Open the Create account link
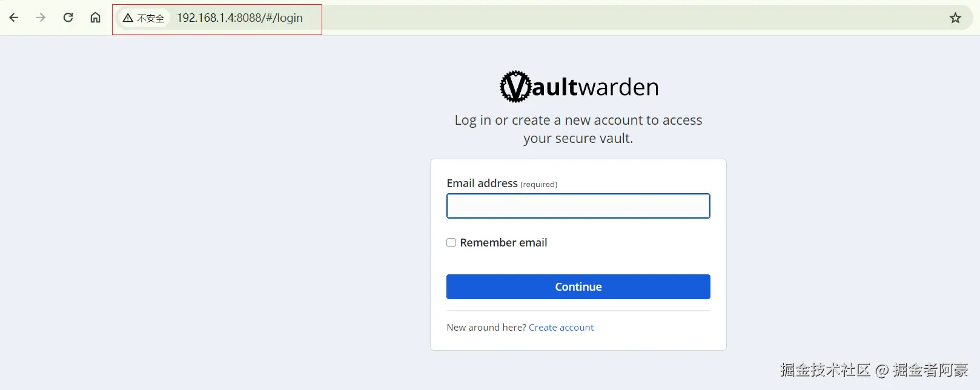The width and height of the screenshot is (980, 390). click(561, 328)
